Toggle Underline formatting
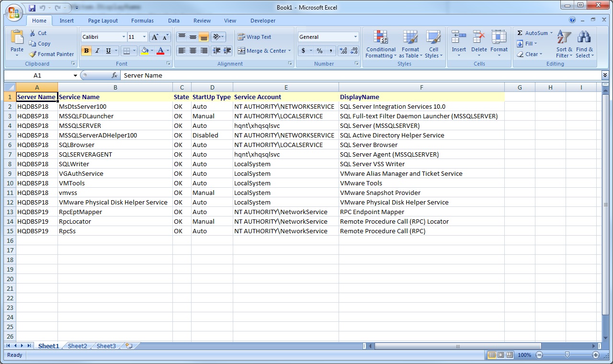This screenshot has height=364, width=613. click(109, 51)
